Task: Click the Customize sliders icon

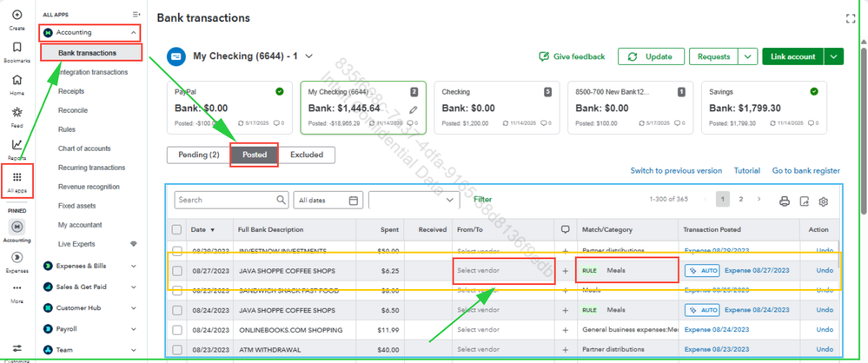Action: (x=17, y=348)
